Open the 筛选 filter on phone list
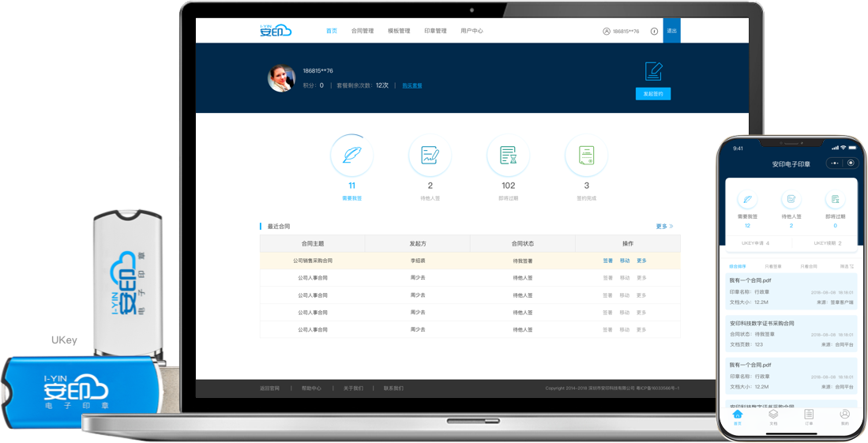This screenshot has height=443, width=868. [x=847, y=267]
